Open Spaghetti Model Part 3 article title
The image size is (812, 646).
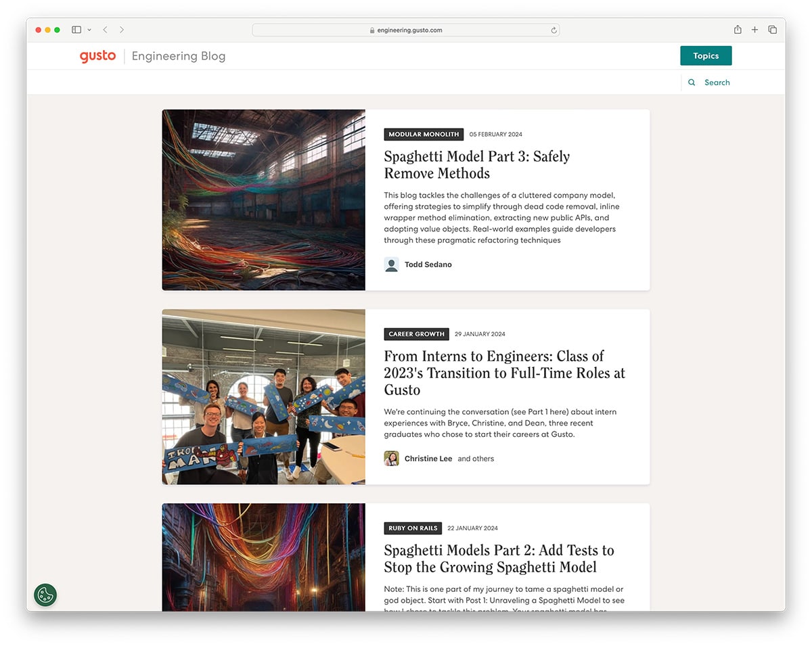point(476,164)
